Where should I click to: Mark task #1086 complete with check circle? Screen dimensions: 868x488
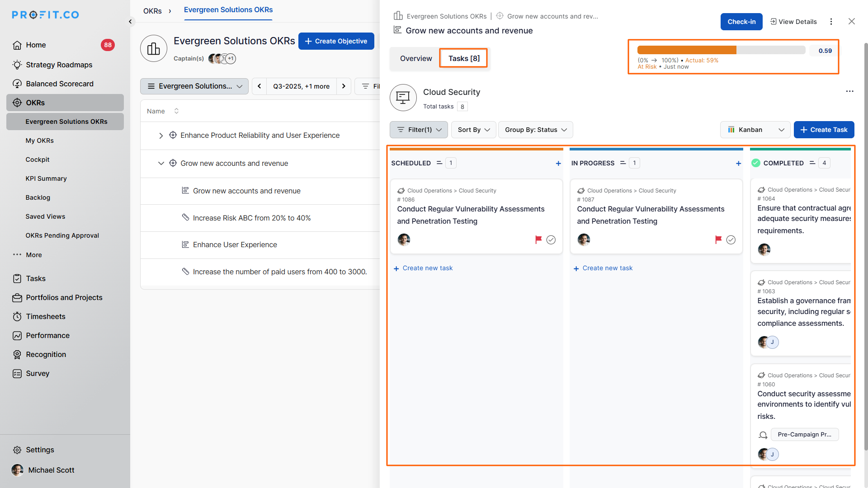[x=551, y=240]
